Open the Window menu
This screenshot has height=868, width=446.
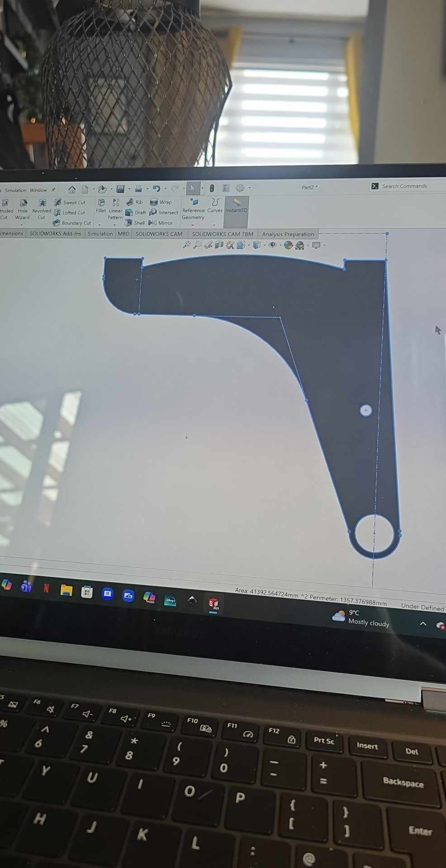[x=38, y=190]
